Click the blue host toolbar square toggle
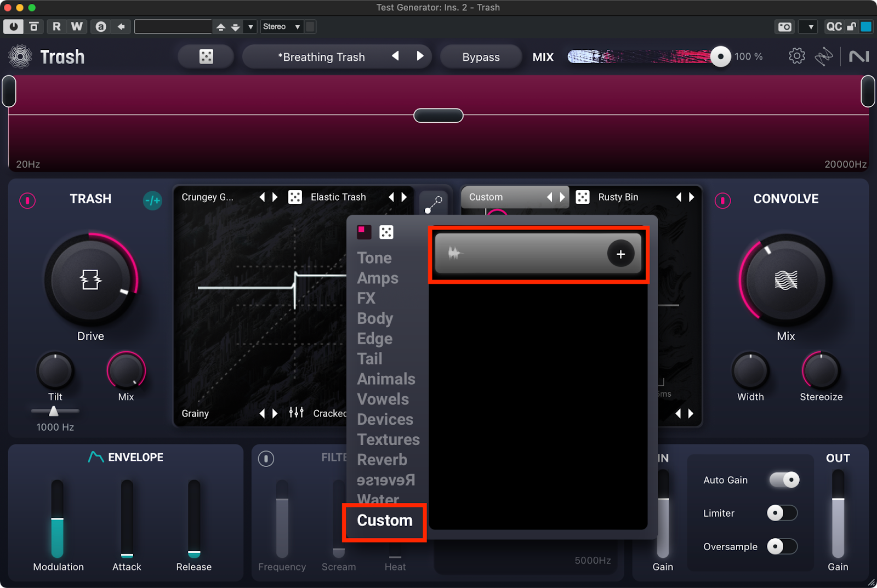The image size is (877, 588). click(866, 26)
